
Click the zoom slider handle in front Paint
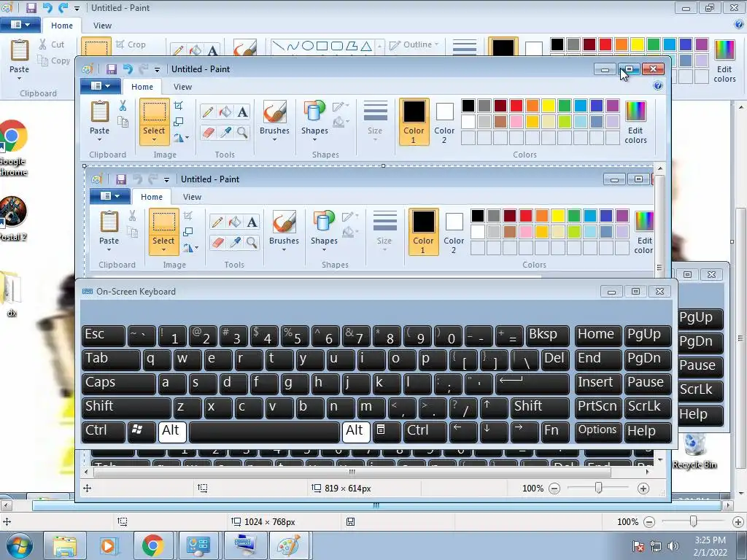[x=598, y=488]
